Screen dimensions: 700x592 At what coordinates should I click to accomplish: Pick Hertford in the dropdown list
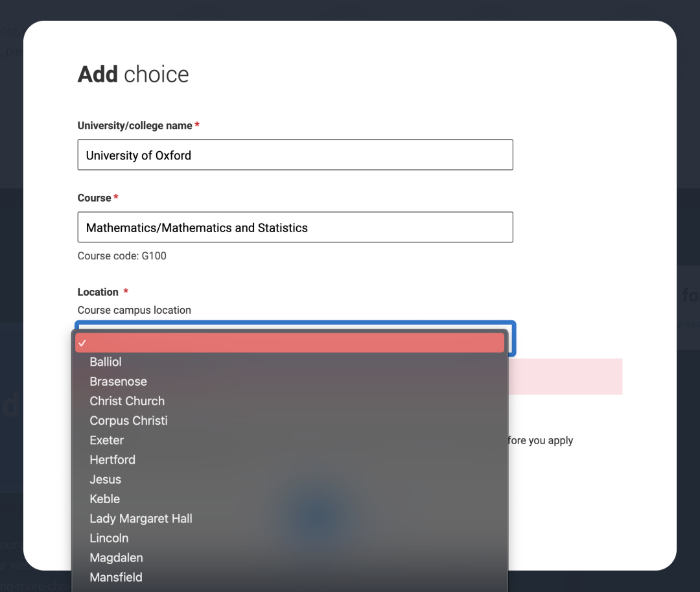(290, 460)
